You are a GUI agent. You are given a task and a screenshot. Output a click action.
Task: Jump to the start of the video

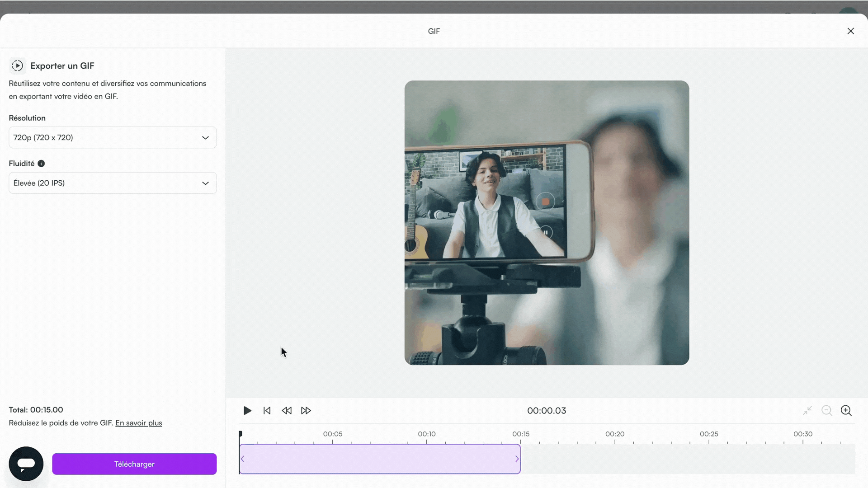coord(267,411)
